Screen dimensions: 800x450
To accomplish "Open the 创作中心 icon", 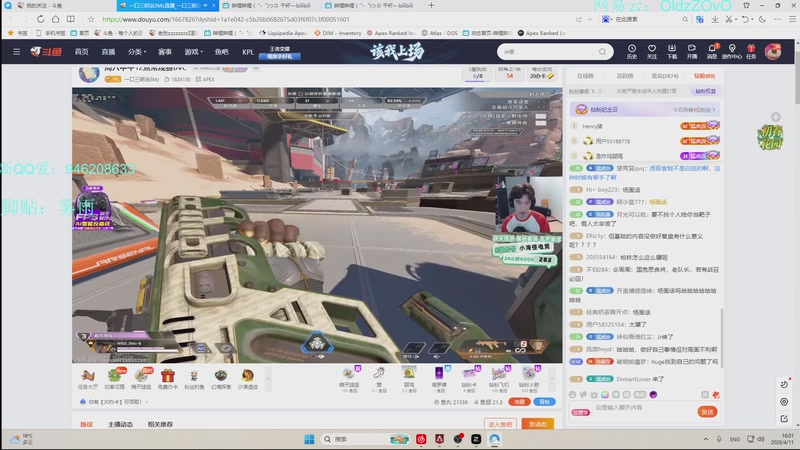I will (x=732, y=51).
